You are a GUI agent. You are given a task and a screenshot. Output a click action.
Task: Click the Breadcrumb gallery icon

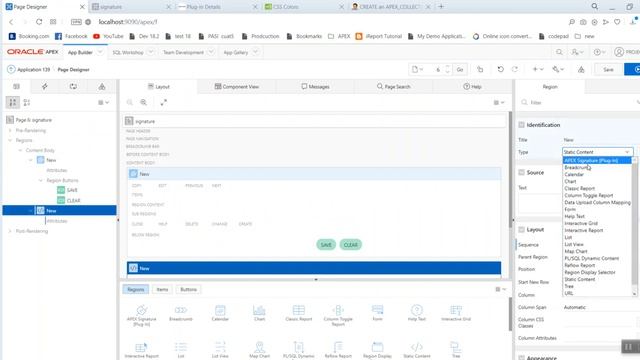[181, 313]
